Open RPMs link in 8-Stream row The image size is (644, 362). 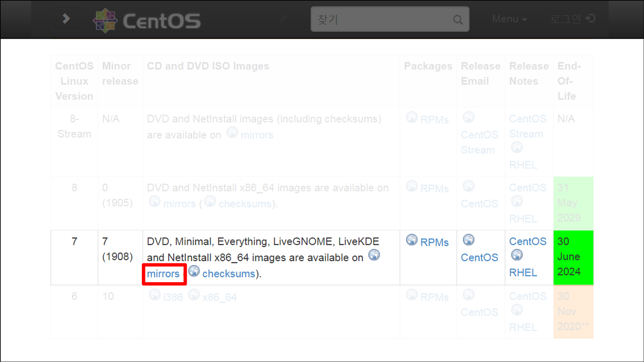click(435, 120)
